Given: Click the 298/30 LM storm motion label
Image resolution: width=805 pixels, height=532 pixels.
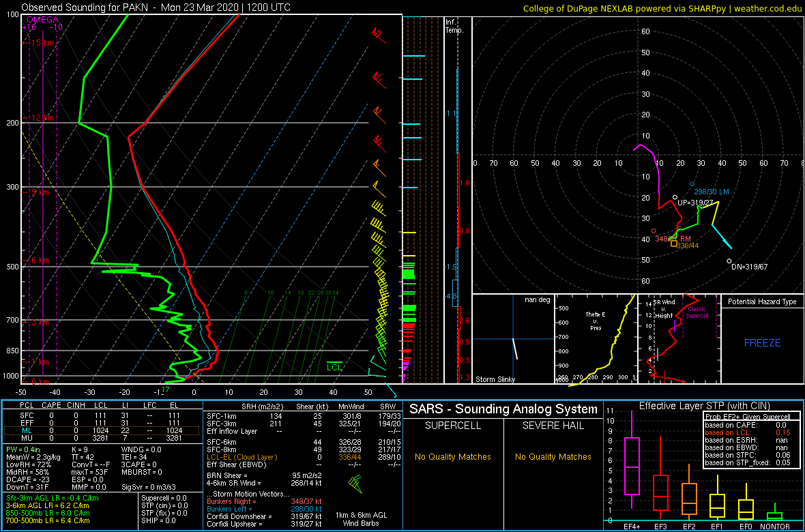Looking at the screenshot, I should (712, 192).
